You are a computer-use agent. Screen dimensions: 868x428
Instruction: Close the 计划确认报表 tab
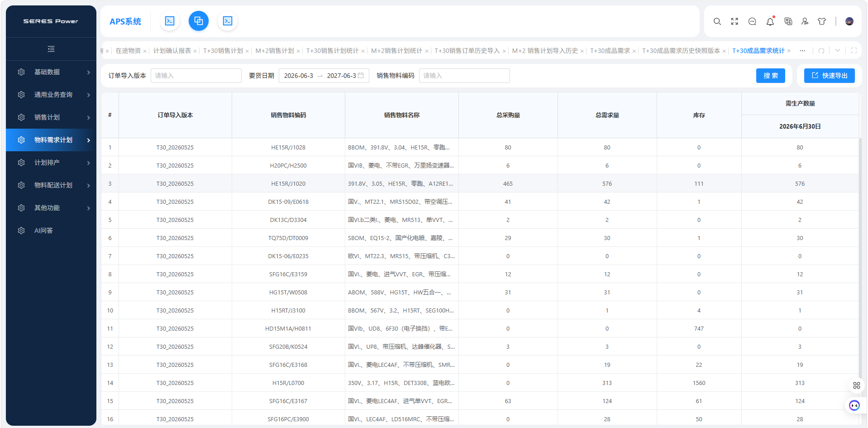195,51
